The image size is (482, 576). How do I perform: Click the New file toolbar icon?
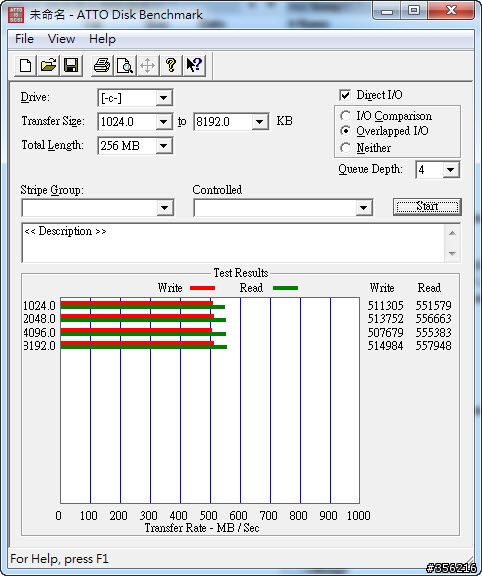coord(25,66)
